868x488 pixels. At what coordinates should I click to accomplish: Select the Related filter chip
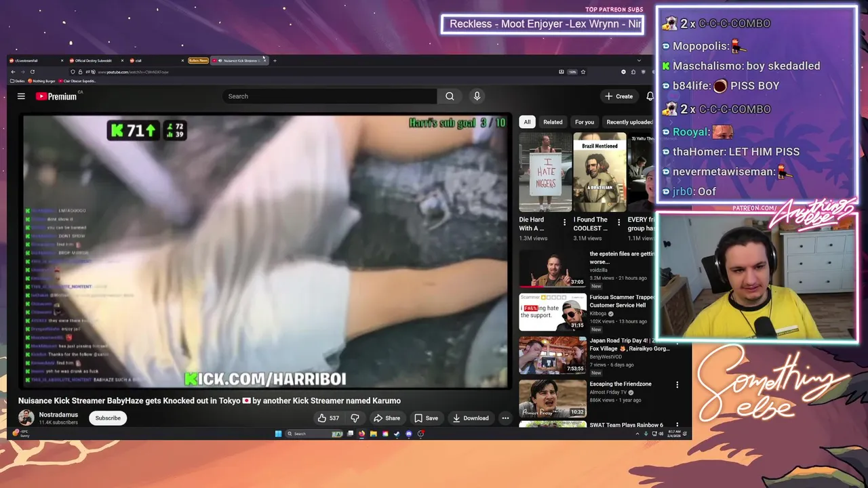[x=553, y=122]
